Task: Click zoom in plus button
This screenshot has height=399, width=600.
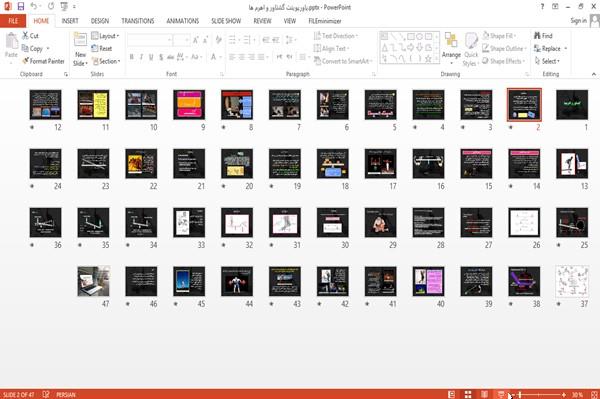Action: pos(564,394)
